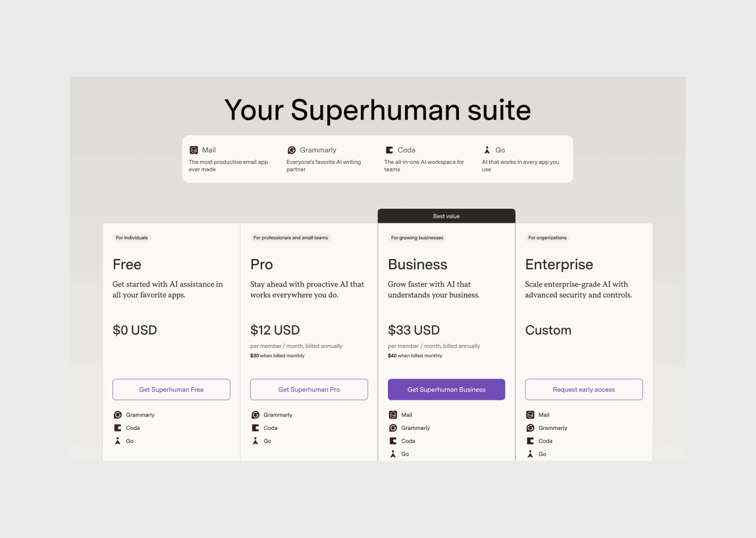Click the Best value banner
The width and height of the screenshot is (756, 538).
[x=446, y=216]
